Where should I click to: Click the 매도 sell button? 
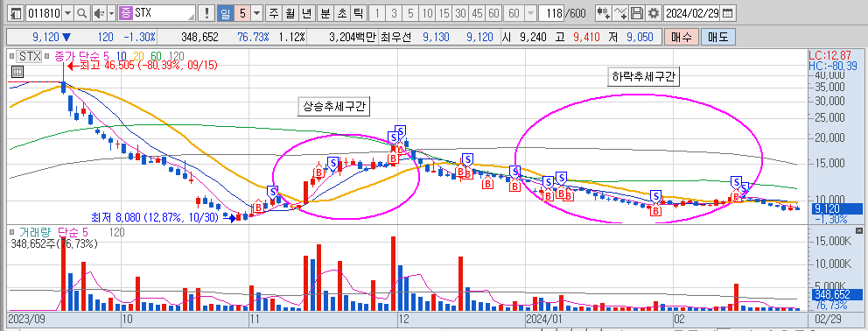(718, 38)
